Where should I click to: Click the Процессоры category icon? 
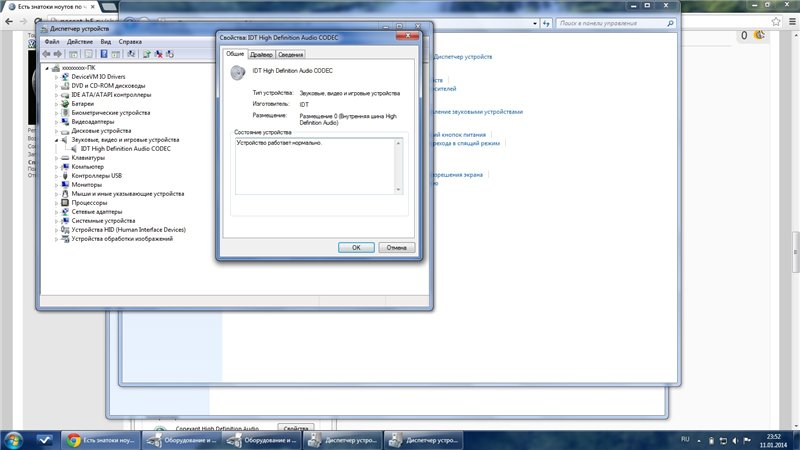tap(65, 203)
